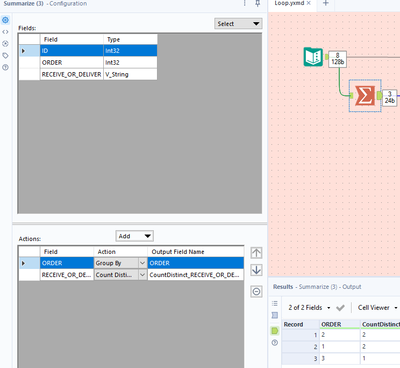Select ID row marker in Fields grid
The height and width of the screenshot is (368, 400).
30,51
